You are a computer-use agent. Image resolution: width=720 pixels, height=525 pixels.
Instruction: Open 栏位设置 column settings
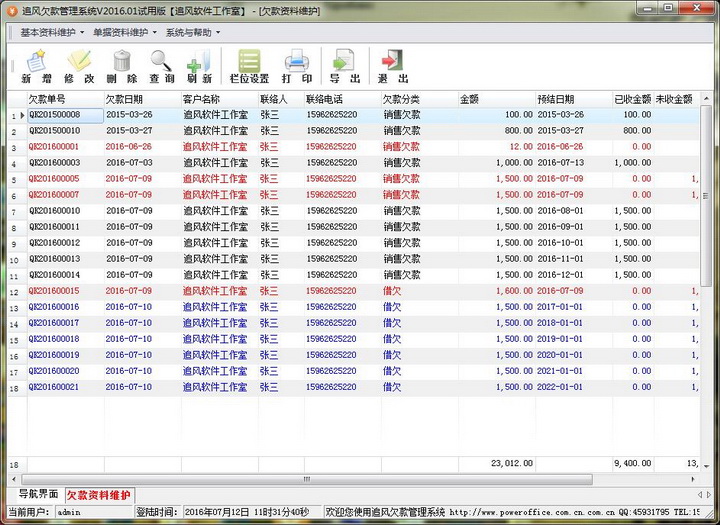249,66
